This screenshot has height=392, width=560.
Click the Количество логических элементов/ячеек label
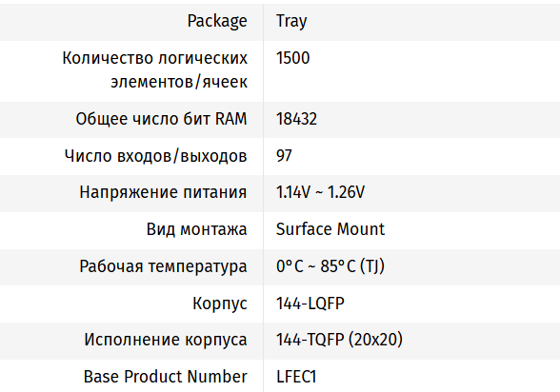tap(154, 69)
